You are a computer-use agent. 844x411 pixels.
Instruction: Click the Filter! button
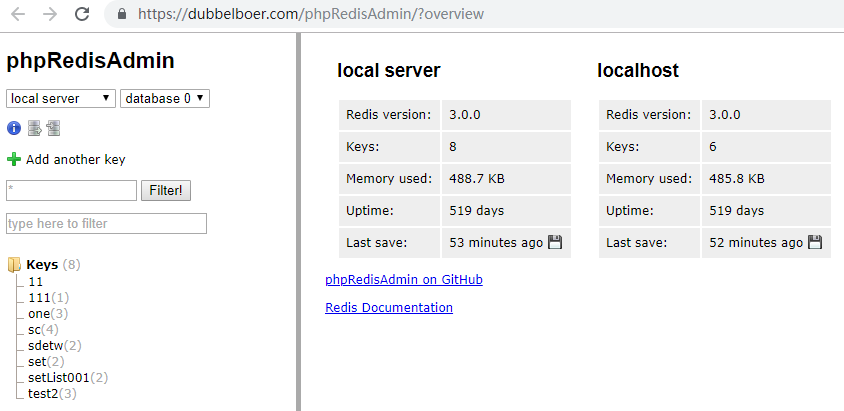click(166, 190)
